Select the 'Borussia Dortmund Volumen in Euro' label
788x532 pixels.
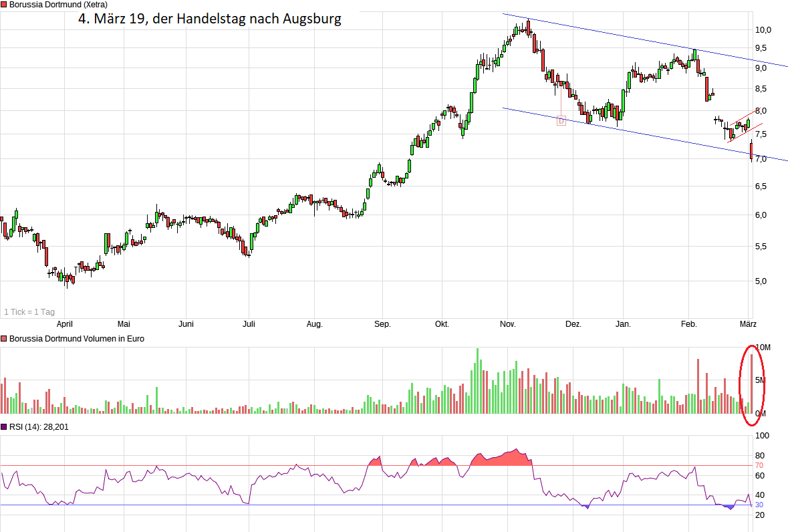click(x=77, y=339)
